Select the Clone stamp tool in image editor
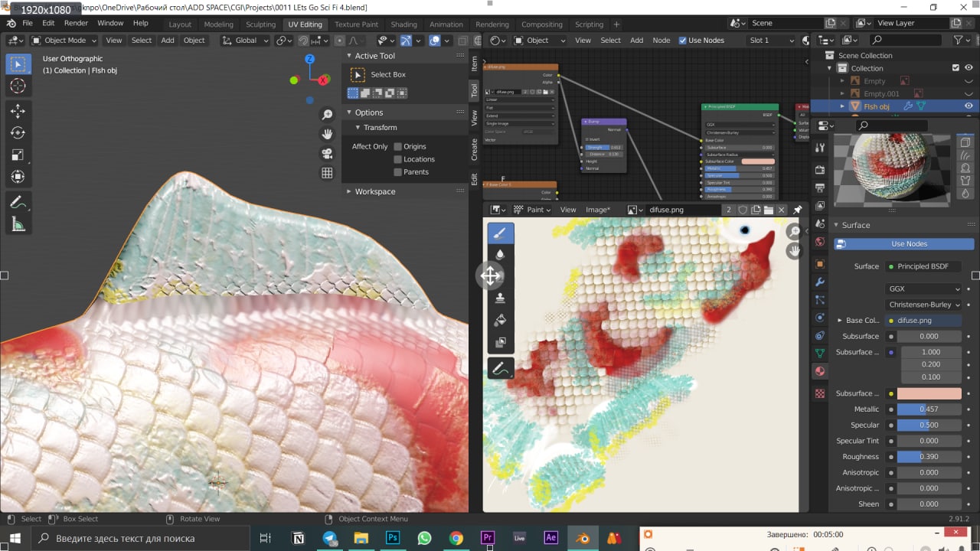 [501, 298]
